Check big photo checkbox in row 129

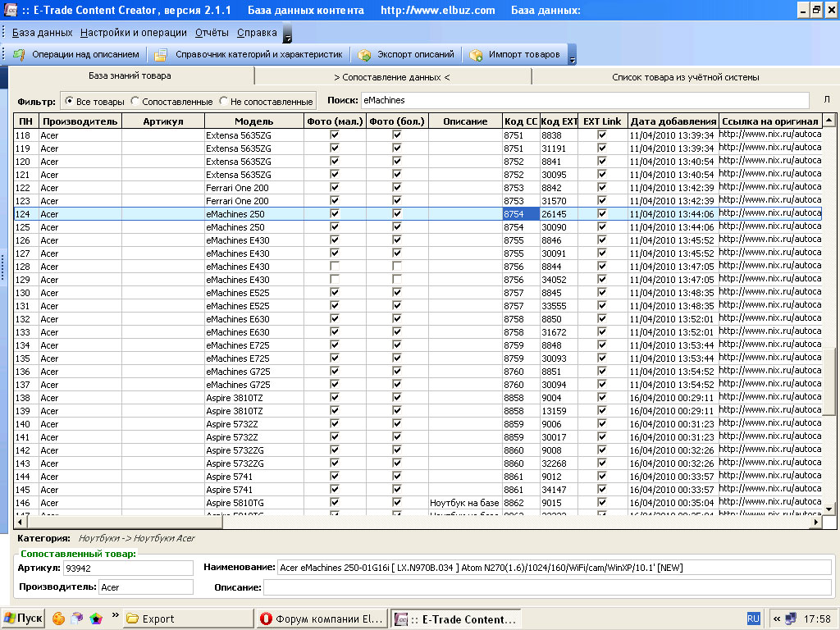pos(397,279)
